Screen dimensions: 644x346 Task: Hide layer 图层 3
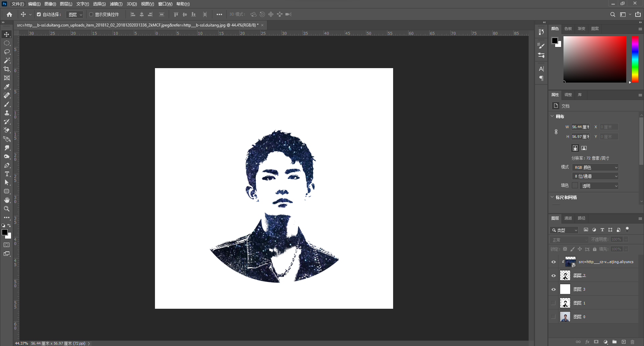pyautogui.click(x=554, y=290)
